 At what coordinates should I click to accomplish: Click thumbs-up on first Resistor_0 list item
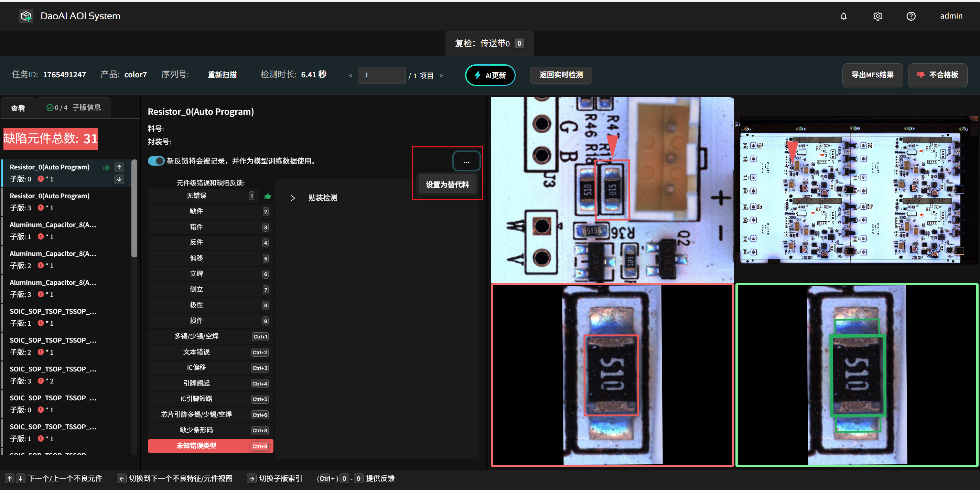[106, 167]
